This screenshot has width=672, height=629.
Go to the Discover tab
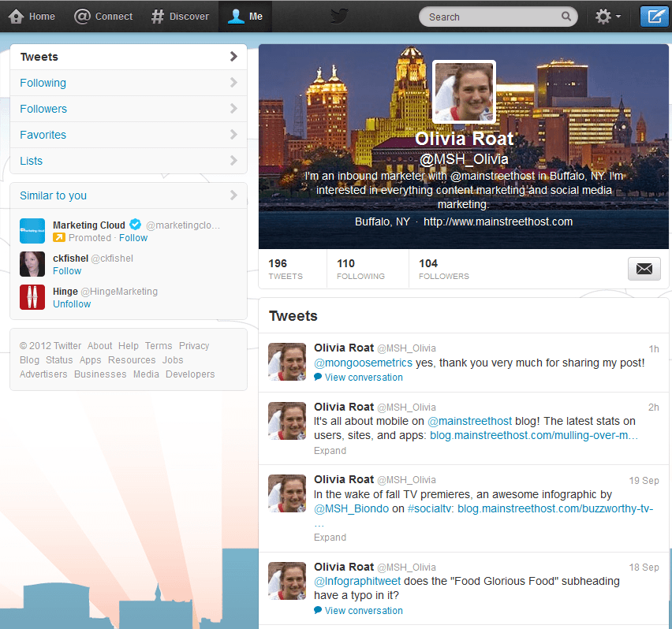180,17
